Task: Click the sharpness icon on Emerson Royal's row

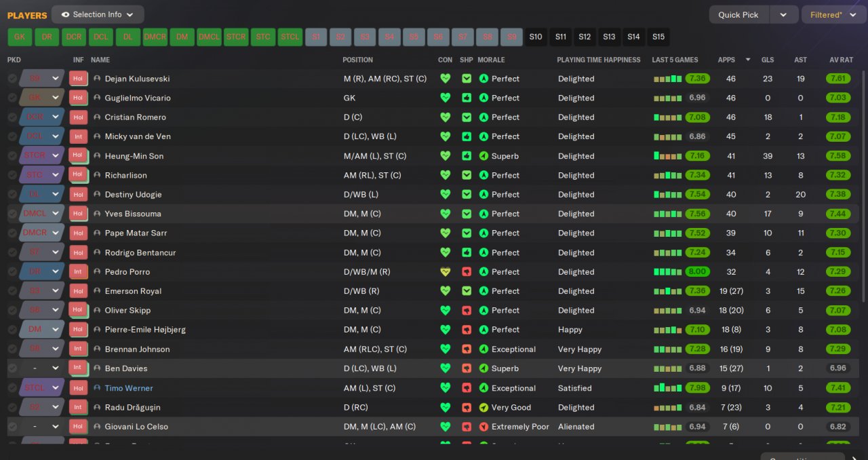Action: [x=467, y=291]
